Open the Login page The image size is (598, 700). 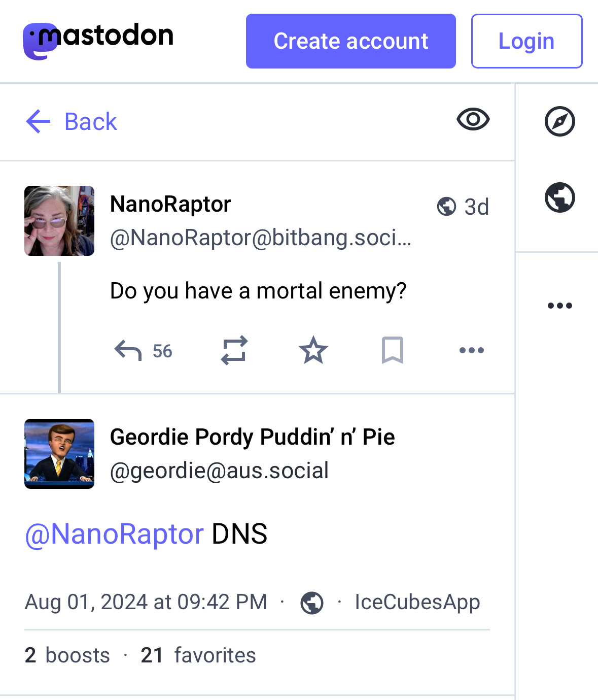(x=526, y=41)
